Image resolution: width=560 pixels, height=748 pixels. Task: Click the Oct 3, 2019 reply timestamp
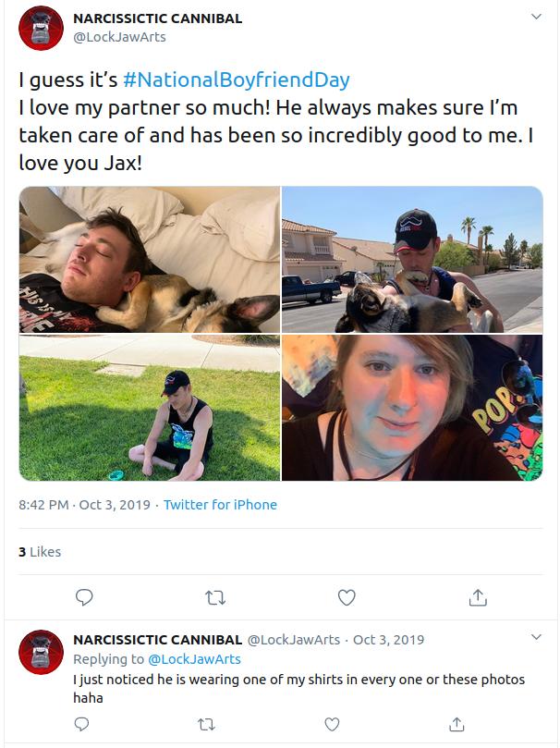point(388,639)
